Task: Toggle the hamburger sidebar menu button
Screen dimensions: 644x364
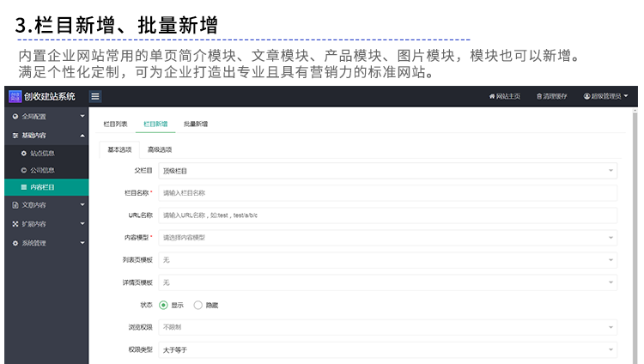Action: (95, 96)
